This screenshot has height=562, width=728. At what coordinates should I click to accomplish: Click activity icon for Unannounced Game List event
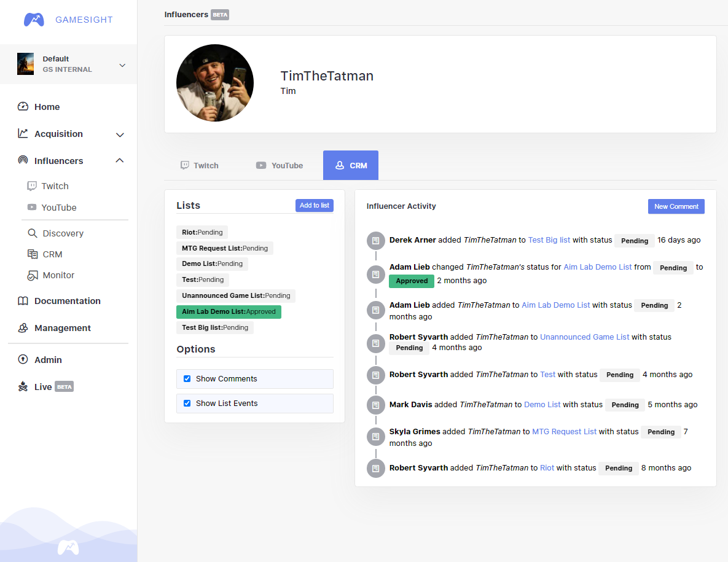(x=375, y=343)
